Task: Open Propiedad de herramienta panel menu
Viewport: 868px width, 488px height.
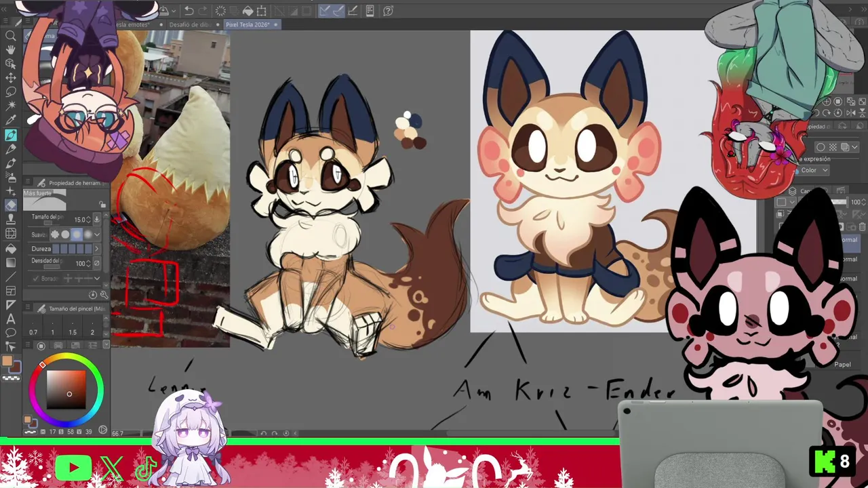Action: click(x=28, y=182)
